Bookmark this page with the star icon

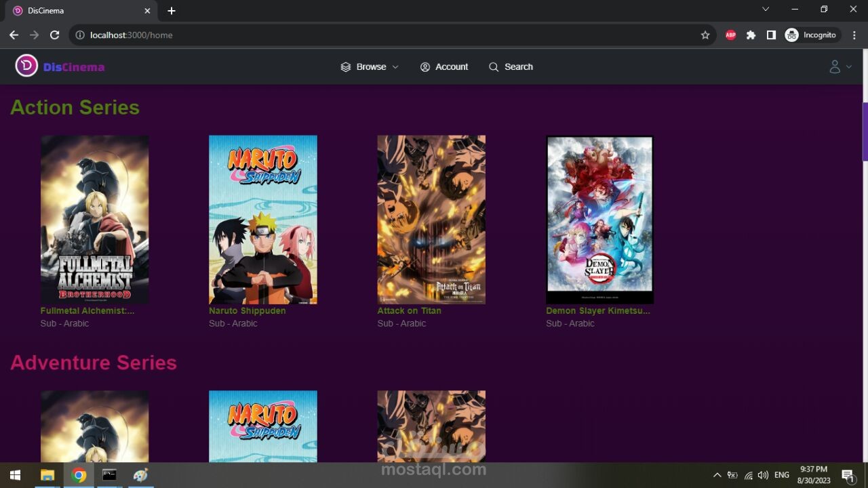(x=705, y=35)
